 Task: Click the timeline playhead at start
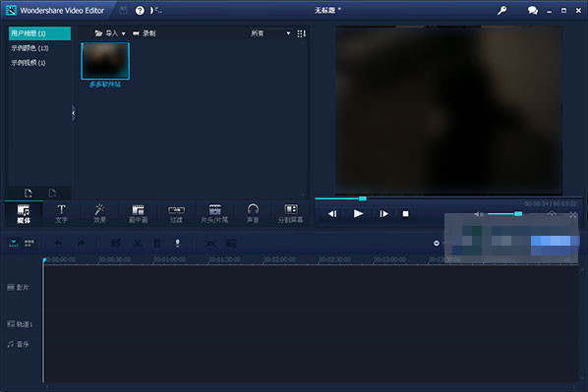tap(44, 260)
